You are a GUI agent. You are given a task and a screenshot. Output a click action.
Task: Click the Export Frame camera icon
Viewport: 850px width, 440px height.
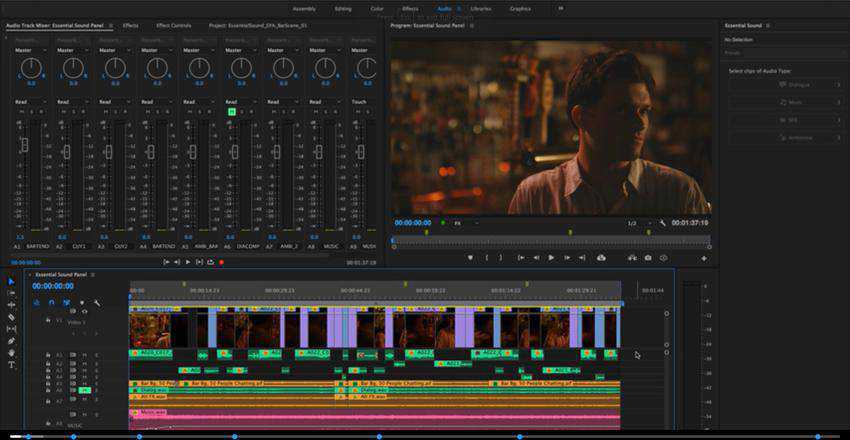(648, 257)
